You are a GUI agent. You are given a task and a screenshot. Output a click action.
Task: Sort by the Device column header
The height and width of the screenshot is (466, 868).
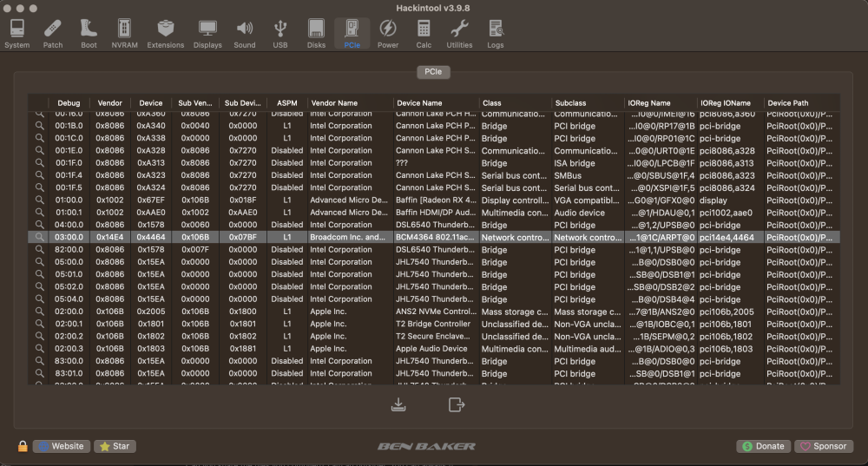pos(150,103)
